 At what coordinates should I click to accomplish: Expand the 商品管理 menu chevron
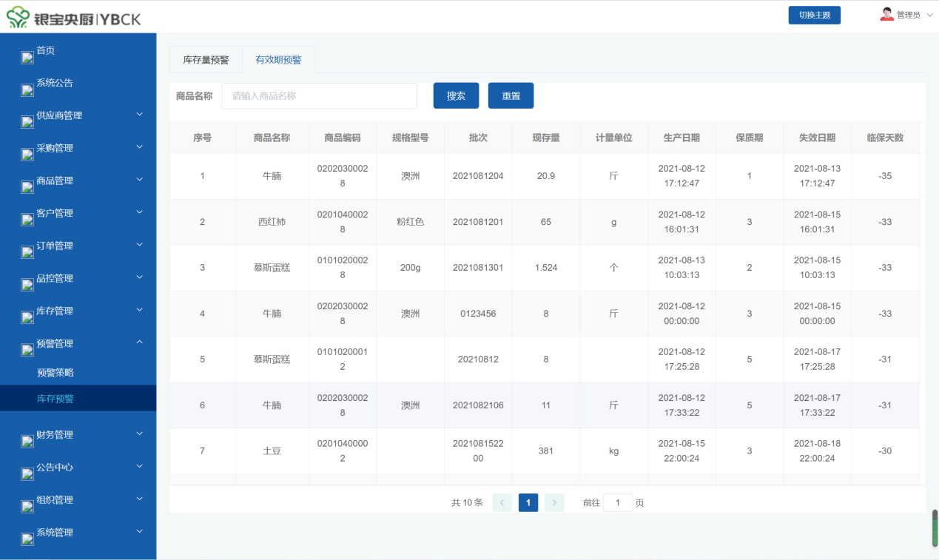(139, 180)
